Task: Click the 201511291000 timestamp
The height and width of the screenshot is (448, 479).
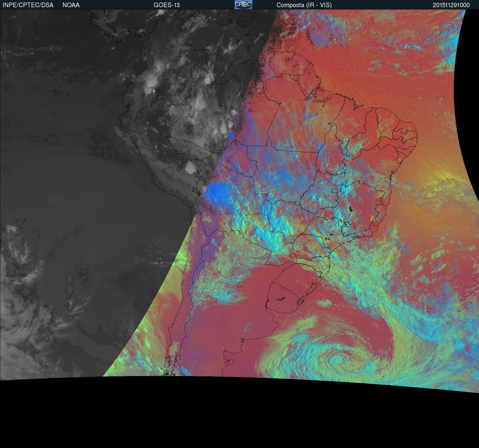Action: 451,5
